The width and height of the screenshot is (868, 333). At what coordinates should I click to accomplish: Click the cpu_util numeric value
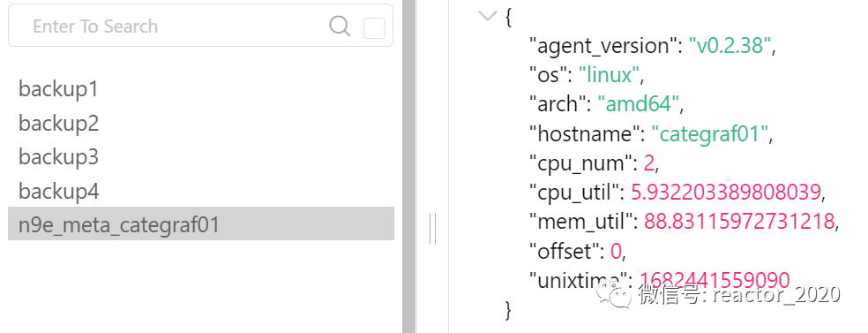(726, 193)
